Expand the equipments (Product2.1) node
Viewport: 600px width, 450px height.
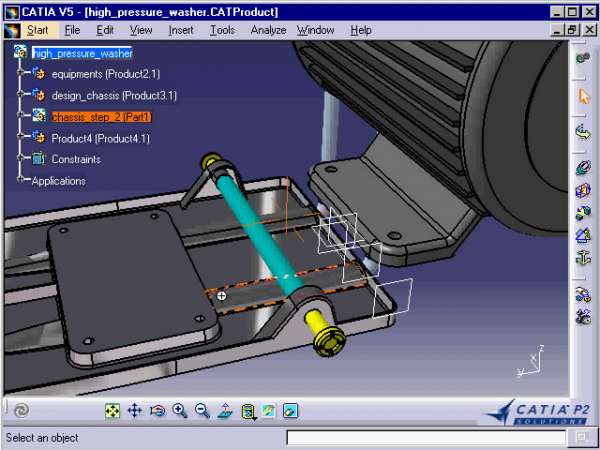(x=19, y=72)
